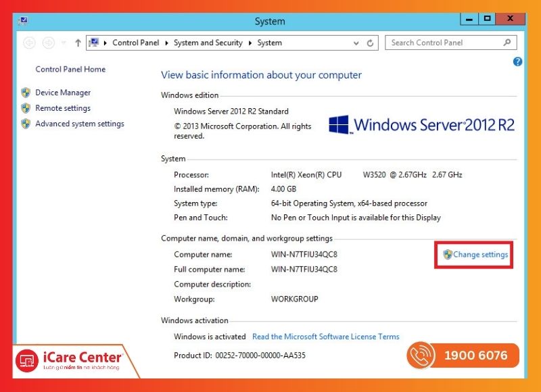Expand the arrow after Control Panel breadcrumb

(166, 43)
